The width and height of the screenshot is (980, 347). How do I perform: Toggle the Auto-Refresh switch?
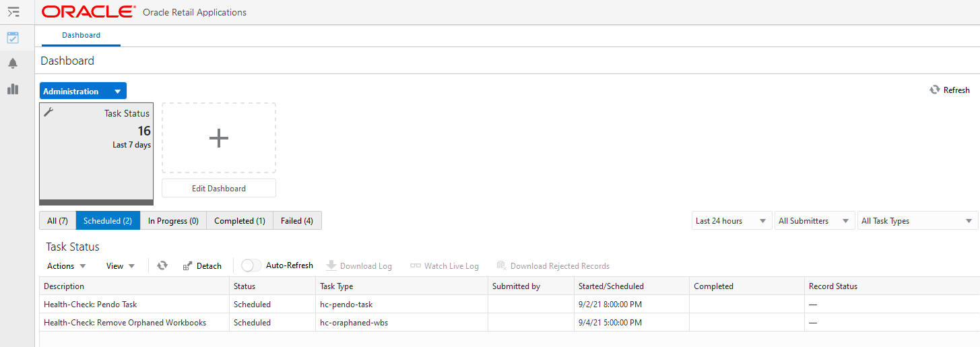coord(251,265)
